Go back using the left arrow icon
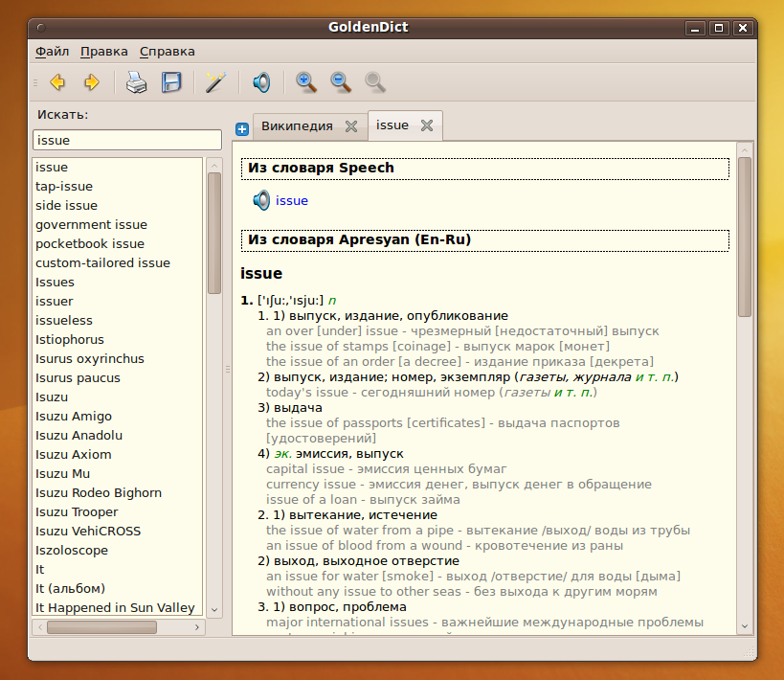 57,82
